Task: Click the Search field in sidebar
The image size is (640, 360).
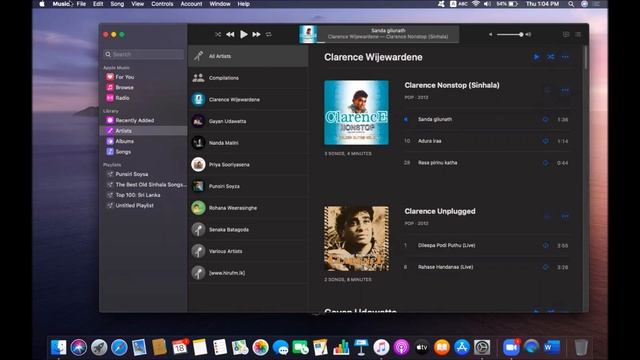Action: click(x=144, y=54)
